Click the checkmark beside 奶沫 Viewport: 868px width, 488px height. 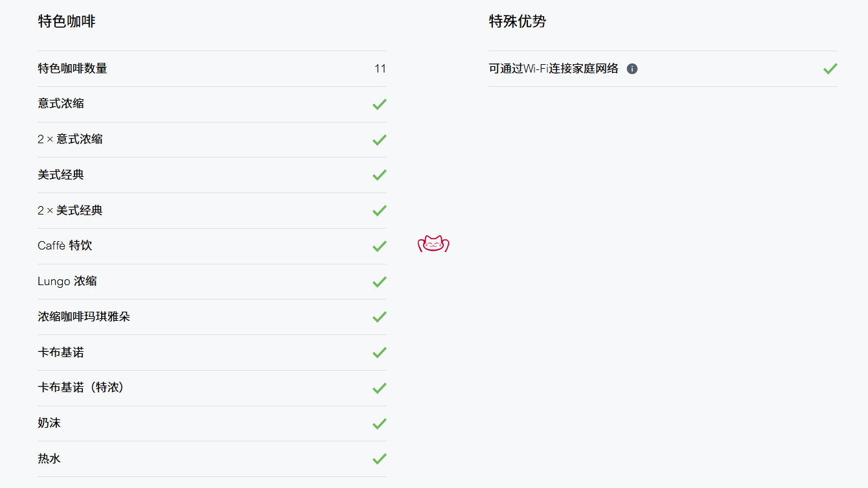(x=380, y=423)
